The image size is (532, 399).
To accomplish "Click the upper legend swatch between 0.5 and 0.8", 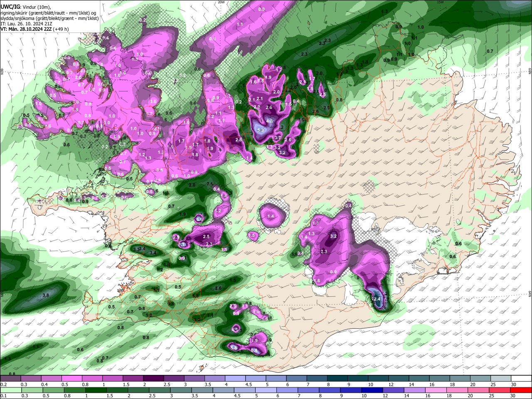I will tap(71, 379).
